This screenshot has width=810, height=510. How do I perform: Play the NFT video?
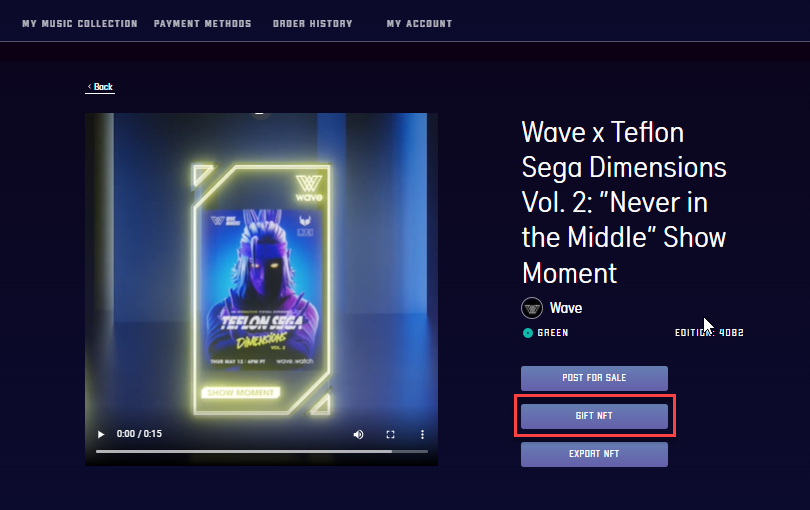(101, 434)
